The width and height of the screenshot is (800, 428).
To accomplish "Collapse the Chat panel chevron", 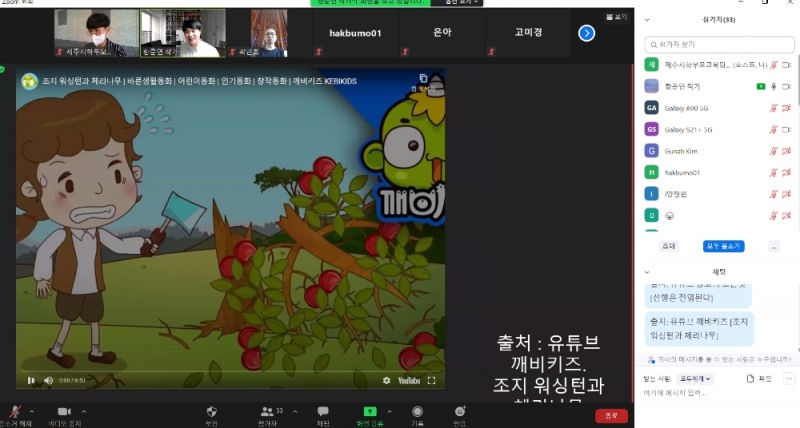I will (647, 272).
